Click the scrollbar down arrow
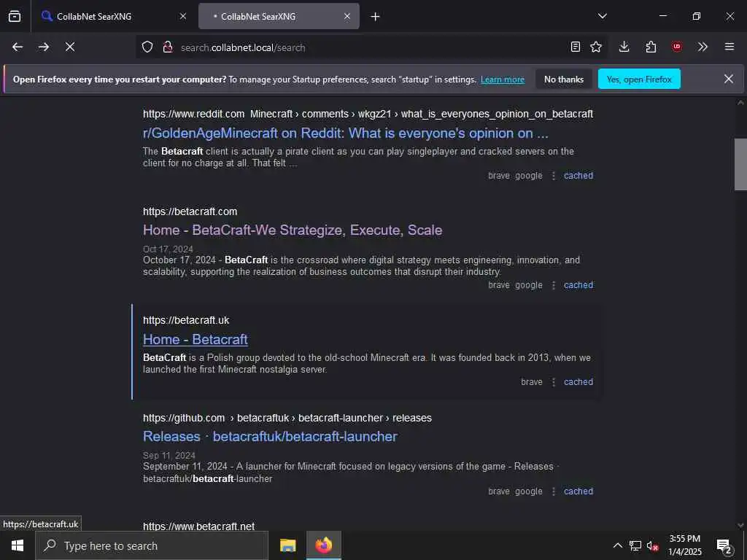 tap(740, 525)
